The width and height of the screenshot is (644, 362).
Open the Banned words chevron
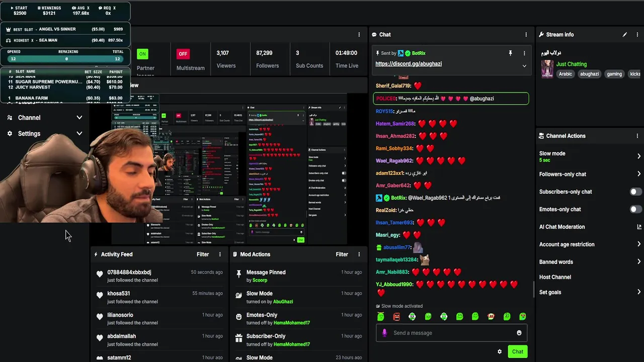coord(639,261)
